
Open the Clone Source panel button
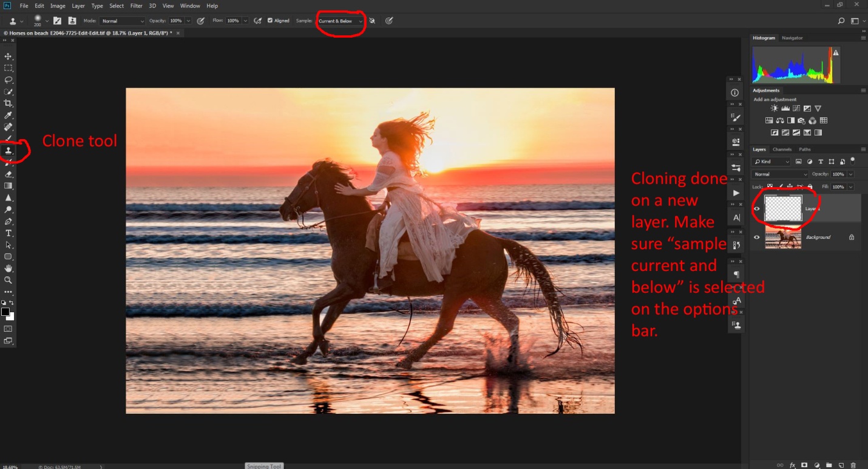[71, 21]
